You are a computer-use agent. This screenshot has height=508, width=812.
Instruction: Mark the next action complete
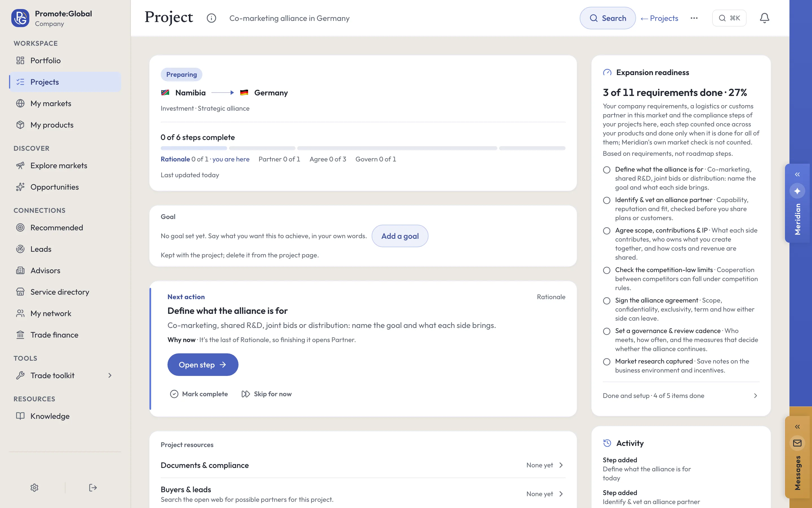click(199, 394)
